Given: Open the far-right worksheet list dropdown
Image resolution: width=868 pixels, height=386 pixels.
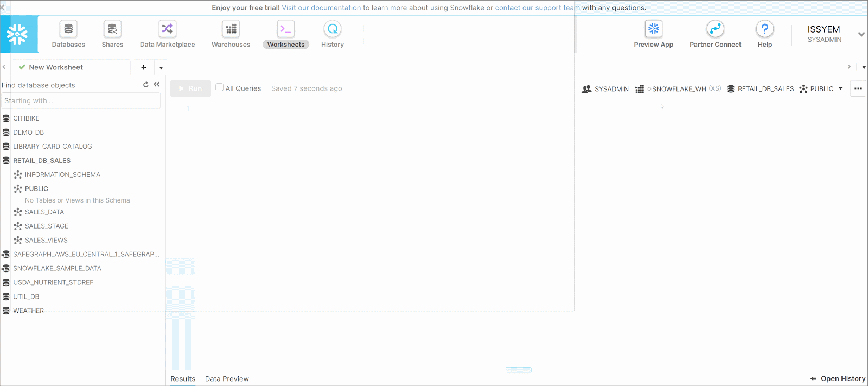Looking at the screenshot, I should pyautogui.click(x=864, y=68).
